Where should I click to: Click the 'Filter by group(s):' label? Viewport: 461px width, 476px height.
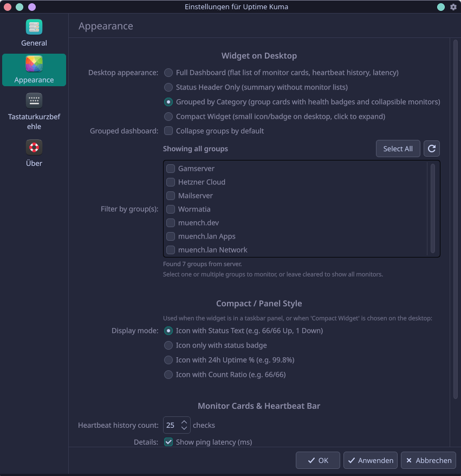[129, 209]
